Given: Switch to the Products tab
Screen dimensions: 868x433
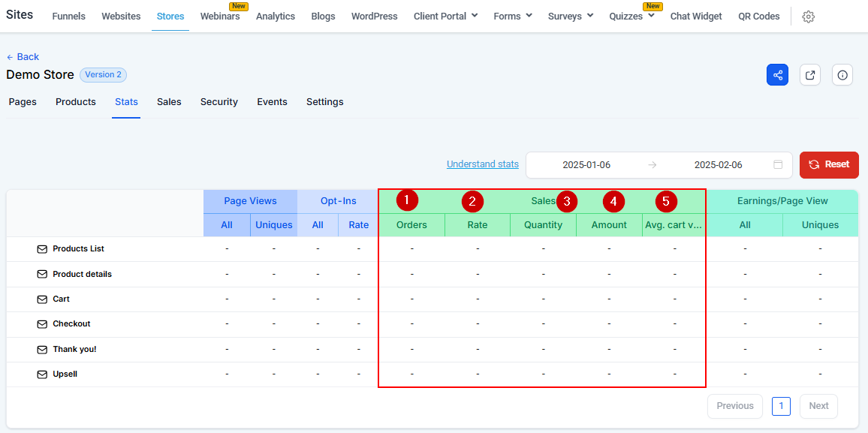Looking at the screenshot, I should (x=76, y=102).
